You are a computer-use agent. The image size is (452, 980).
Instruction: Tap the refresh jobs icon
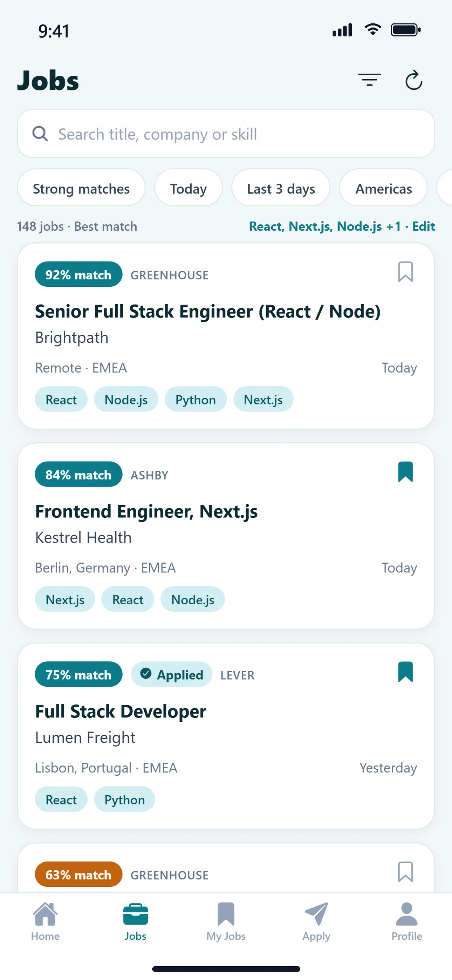tap(414, 80)
